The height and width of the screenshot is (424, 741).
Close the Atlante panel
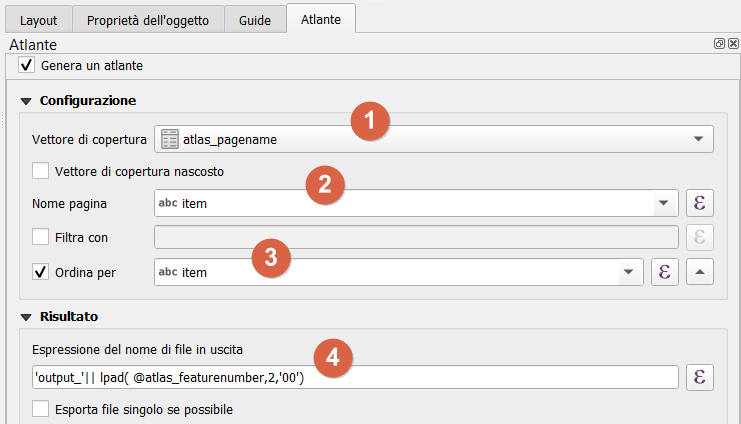point(733,45)
